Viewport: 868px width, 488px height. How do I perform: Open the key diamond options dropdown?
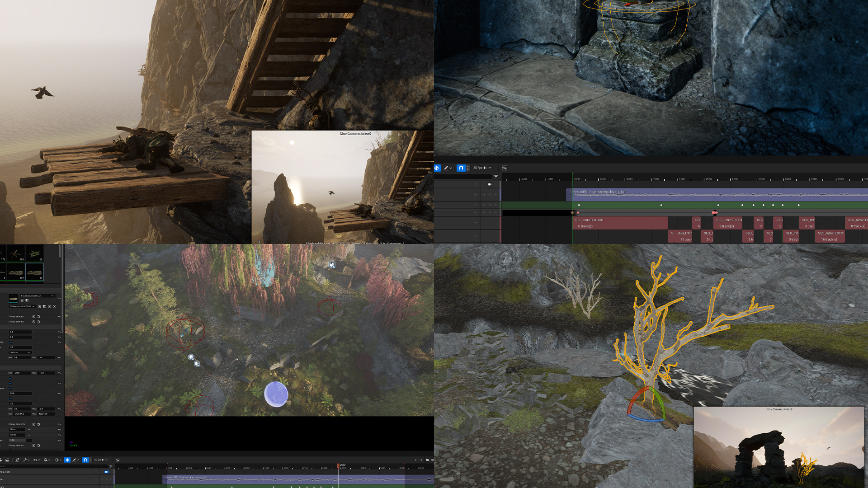tap(58, 460)
